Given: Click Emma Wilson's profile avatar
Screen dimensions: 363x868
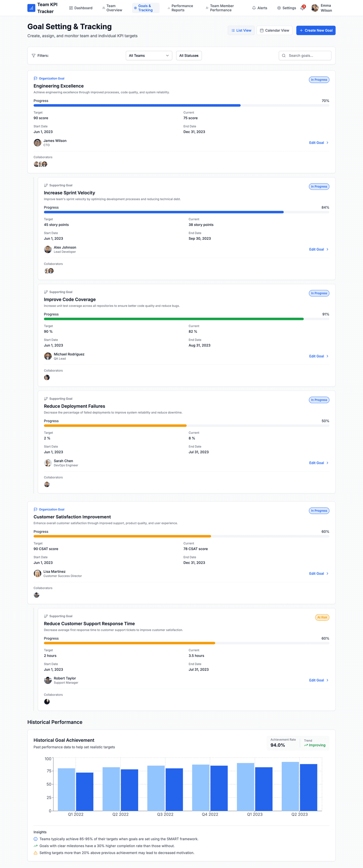Looking at the screenshot, I should coord(315,8).
